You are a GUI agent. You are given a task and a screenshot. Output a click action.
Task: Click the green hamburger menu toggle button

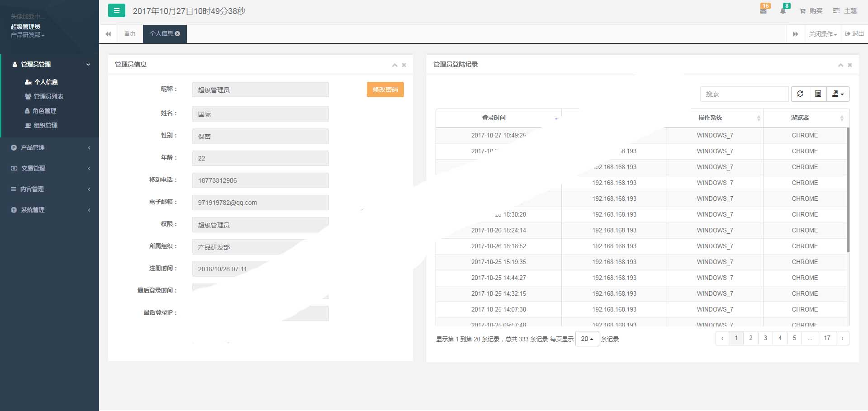116,10
